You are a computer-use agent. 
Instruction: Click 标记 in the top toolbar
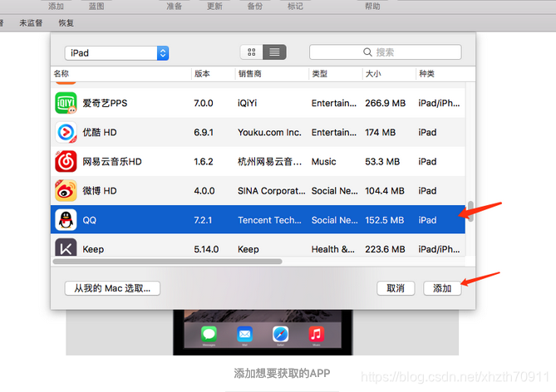click(295, 6)
